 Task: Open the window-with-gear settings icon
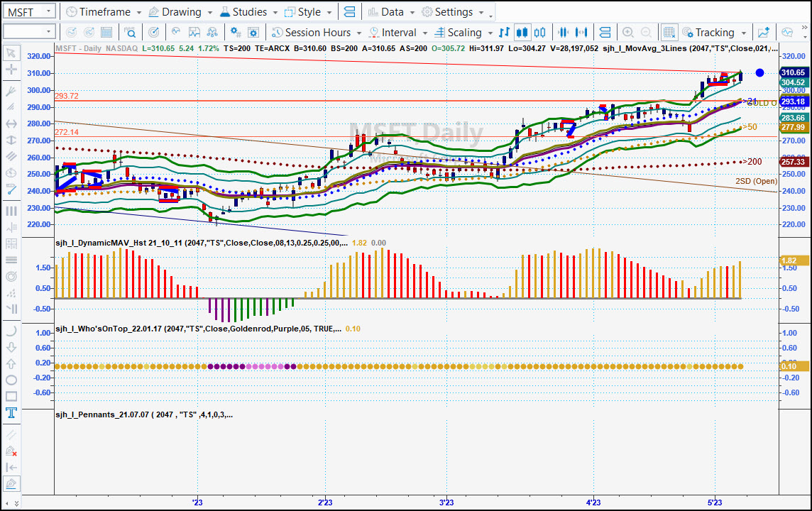253,33
